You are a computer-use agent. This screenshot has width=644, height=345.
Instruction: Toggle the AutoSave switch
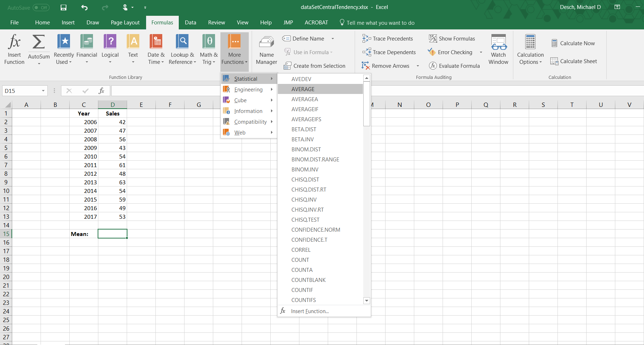click(41, 8)
